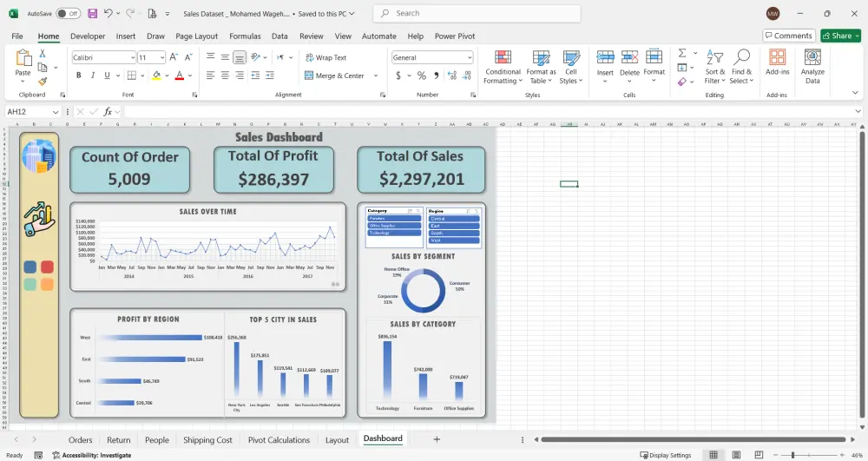Click the building icon in dashboard sidebar
Screen dimensions: 868x461
[39, 156]
